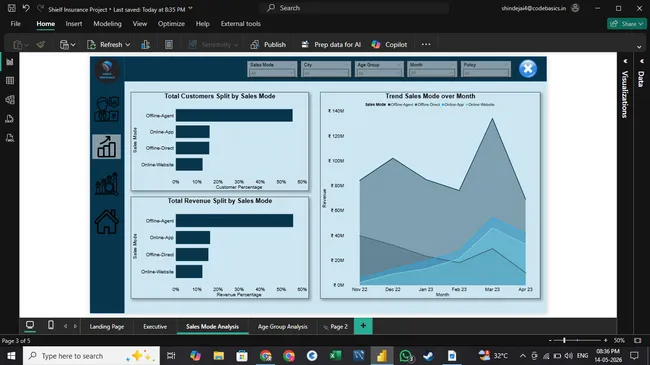The width and height of the screenshot is (650, 365).
Task: Click fit to page icon
Action: (638, 340)
